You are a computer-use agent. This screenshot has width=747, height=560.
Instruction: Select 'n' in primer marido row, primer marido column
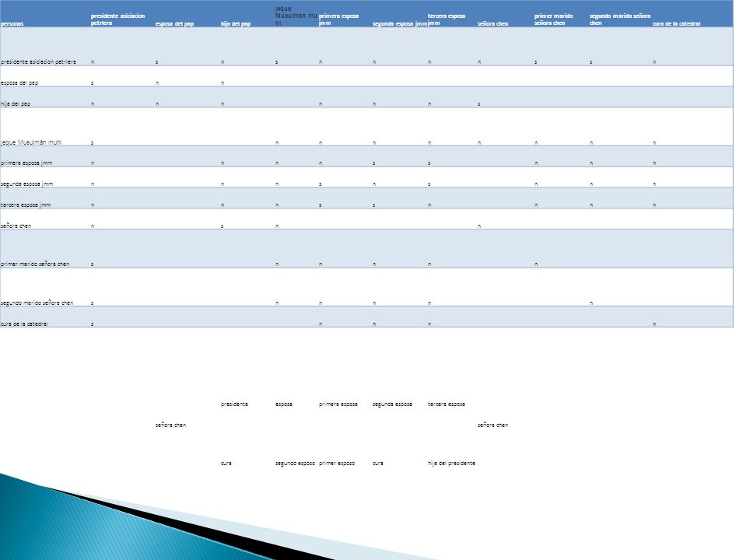(x=536, y=264)
